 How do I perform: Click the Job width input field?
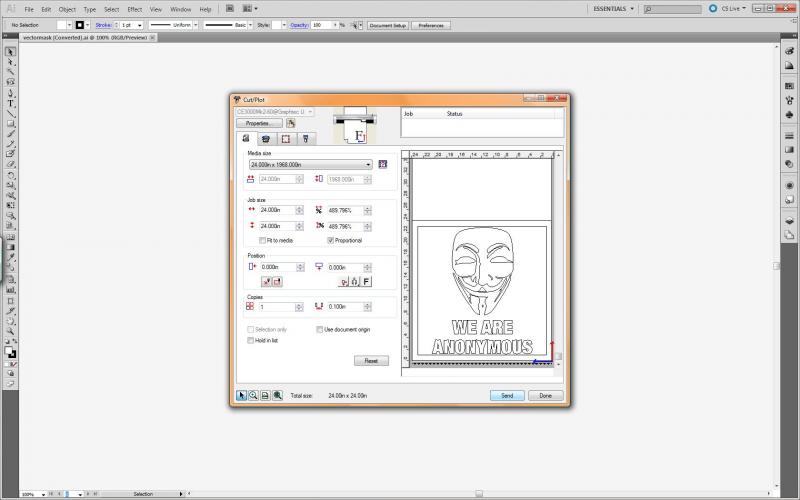[278, 210]
